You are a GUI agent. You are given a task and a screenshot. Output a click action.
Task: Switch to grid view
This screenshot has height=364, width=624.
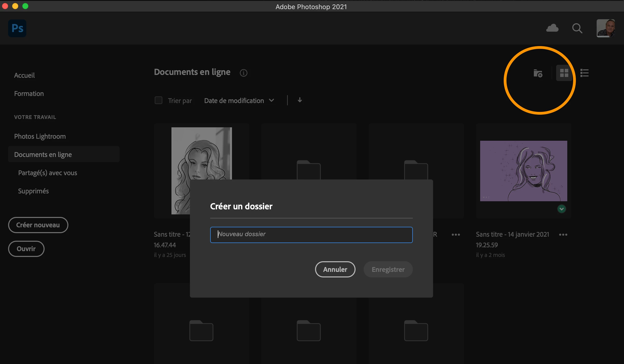(x=564, y=73)
